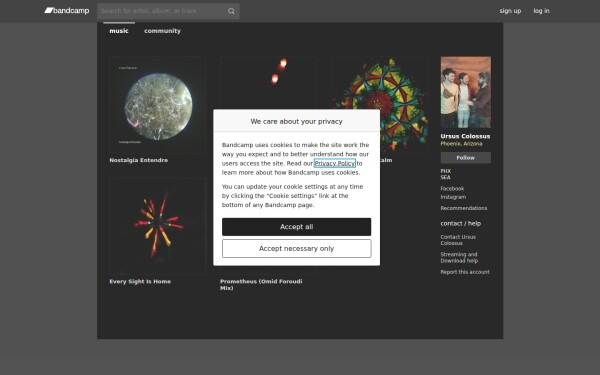Click Accept necessary only button
Image resolution: width=600 pixels, height=375 pixels.
297,249
